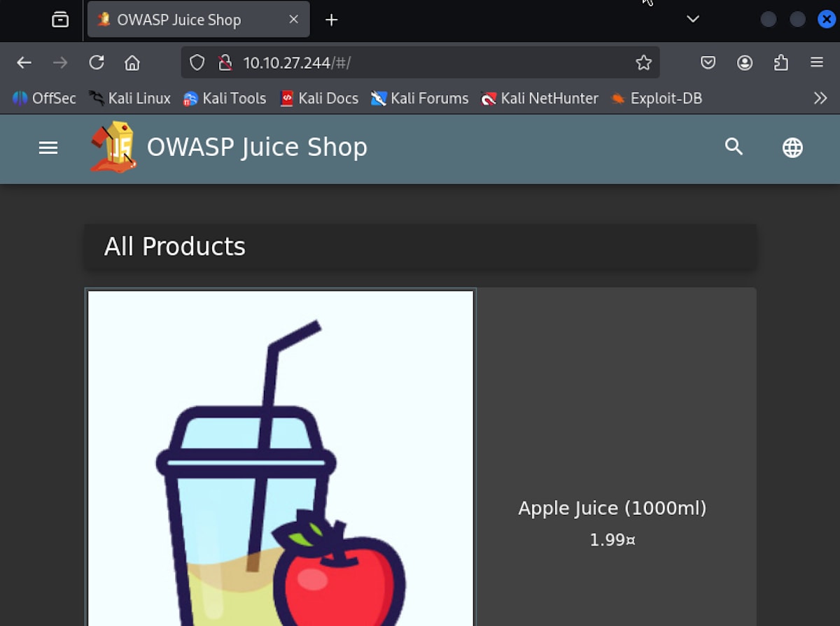Open the Firefox account icon

[x=745, y=63]
